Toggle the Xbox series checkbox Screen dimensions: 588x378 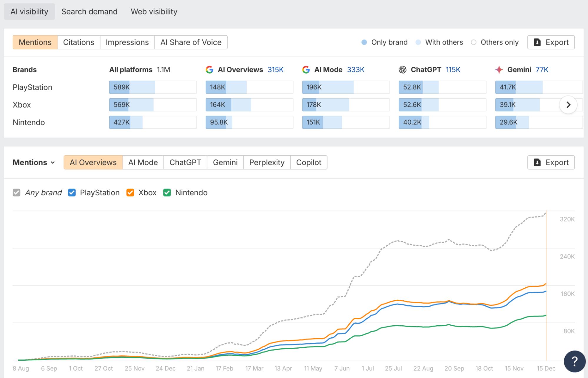tap(130, 193)
